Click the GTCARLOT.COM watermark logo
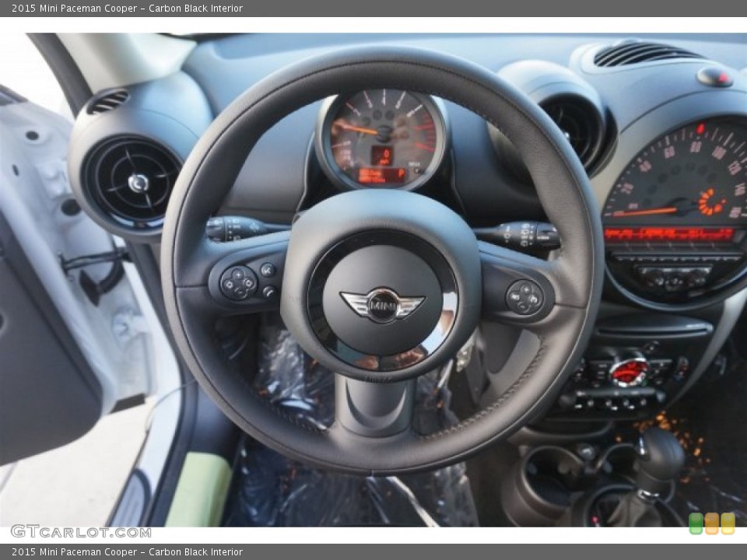747x560 pixels. pyautogui.click(x=81, y=532)
